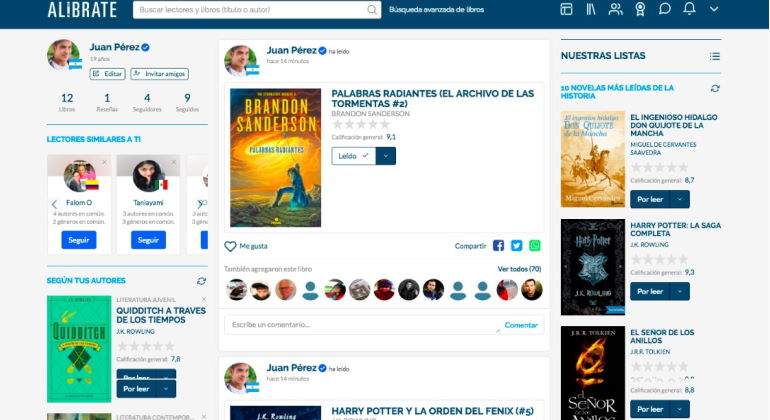This screenshot has width=770, height=420.
Task: Refresh Según tus autores suggestions
Action: [x=201, y=281]
